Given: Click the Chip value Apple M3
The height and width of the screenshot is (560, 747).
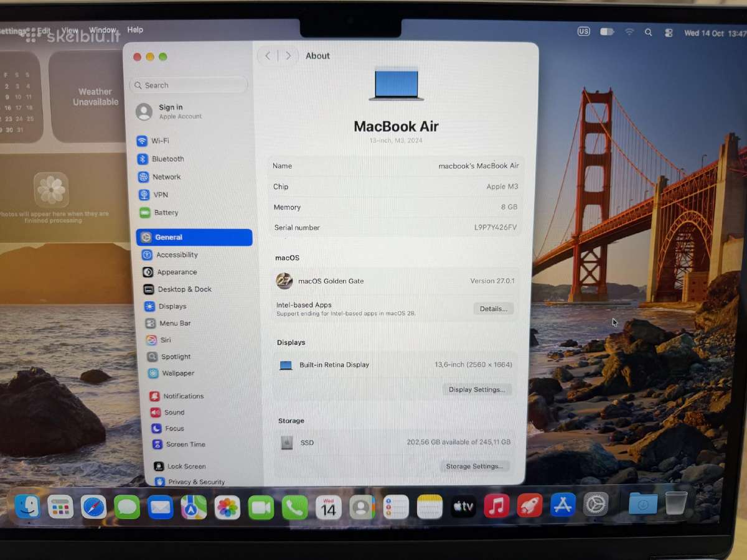Looking at the screenshot, I should point(502,186).
